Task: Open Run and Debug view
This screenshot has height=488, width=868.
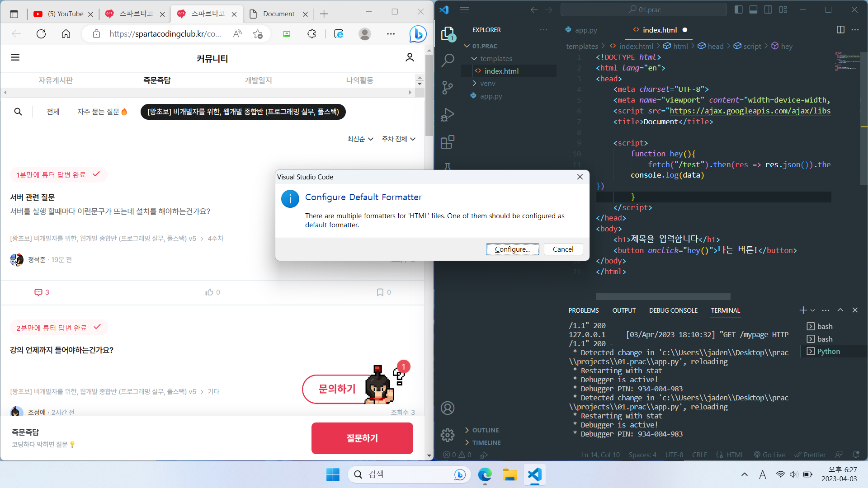Action: (448, 115)
